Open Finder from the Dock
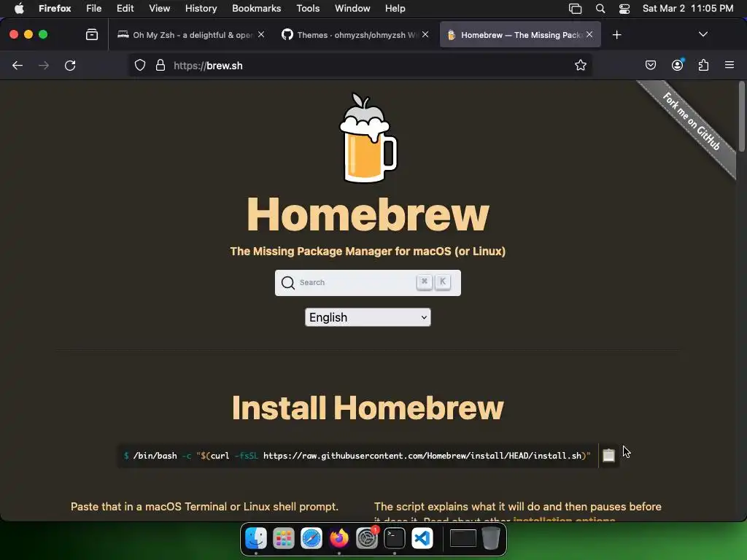The width and height of the screenshot is (747, 560). coord(256,538)
